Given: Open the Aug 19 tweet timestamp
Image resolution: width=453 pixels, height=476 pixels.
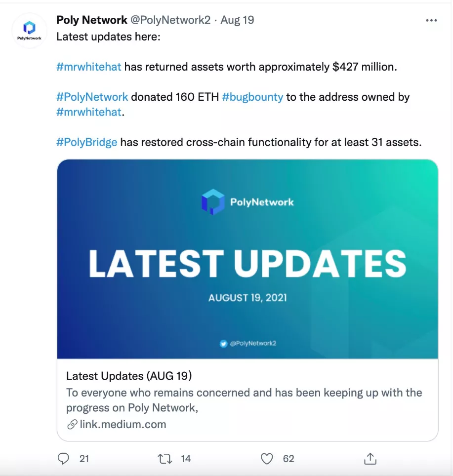Looking at the screenshot, I should coord(237,20).
